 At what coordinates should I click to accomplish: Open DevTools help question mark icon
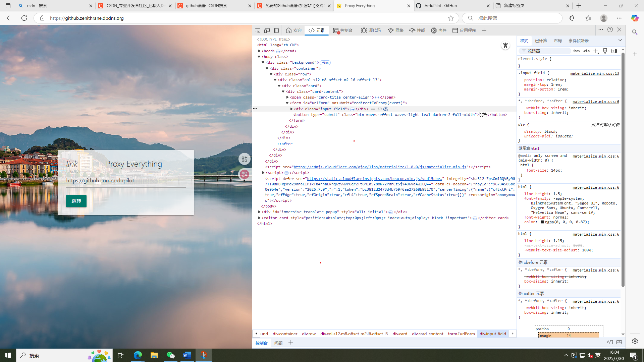click(x=610, y=30)
